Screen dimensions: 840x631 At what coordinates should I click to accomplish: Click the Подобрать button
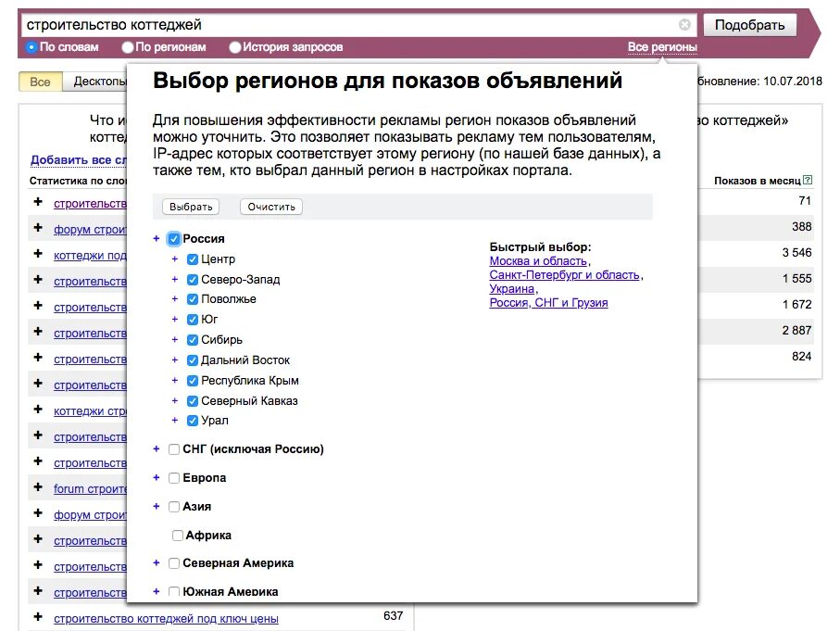749,25
